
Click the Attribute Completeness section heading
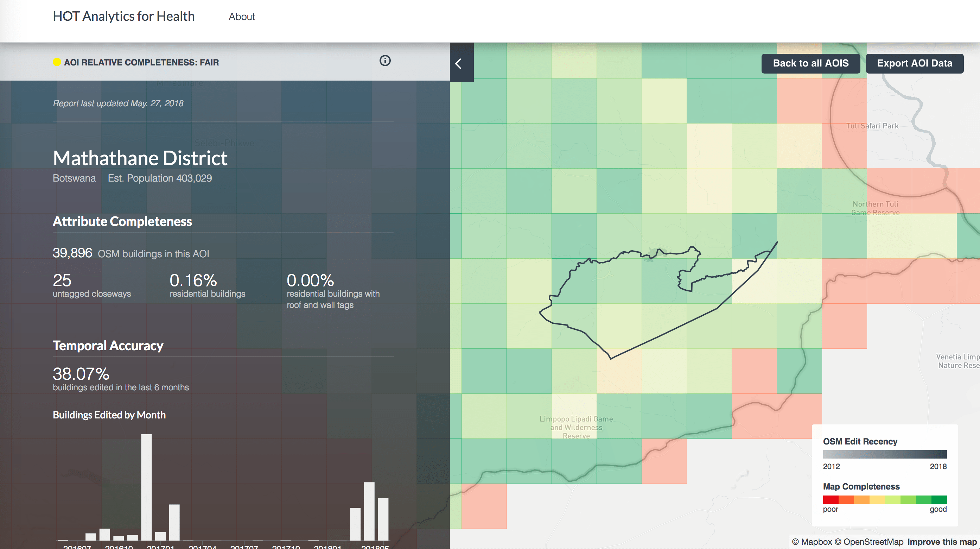tap(122, 221)
